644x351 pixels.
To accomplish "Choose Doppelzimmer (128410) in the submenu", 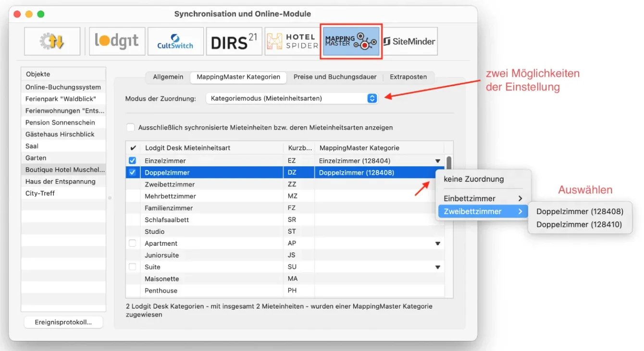I will (x=580, y=224).
